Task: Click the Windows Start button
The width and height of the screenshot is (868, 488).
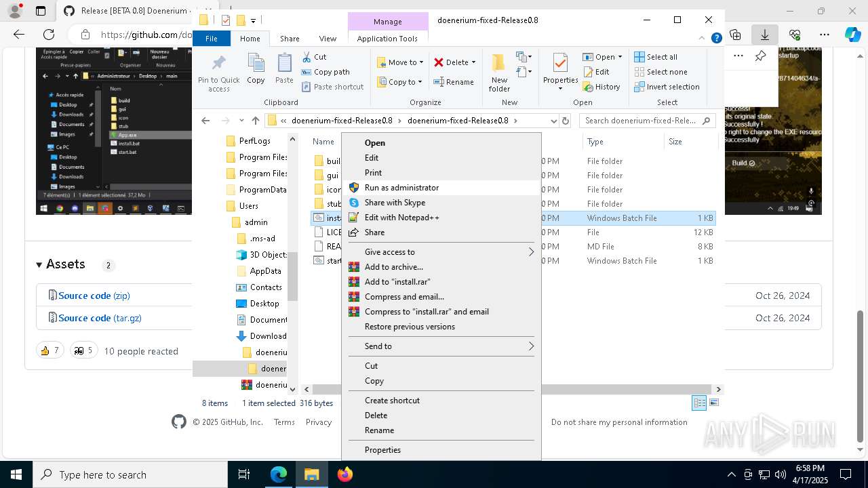Action: tap(16, 474)
